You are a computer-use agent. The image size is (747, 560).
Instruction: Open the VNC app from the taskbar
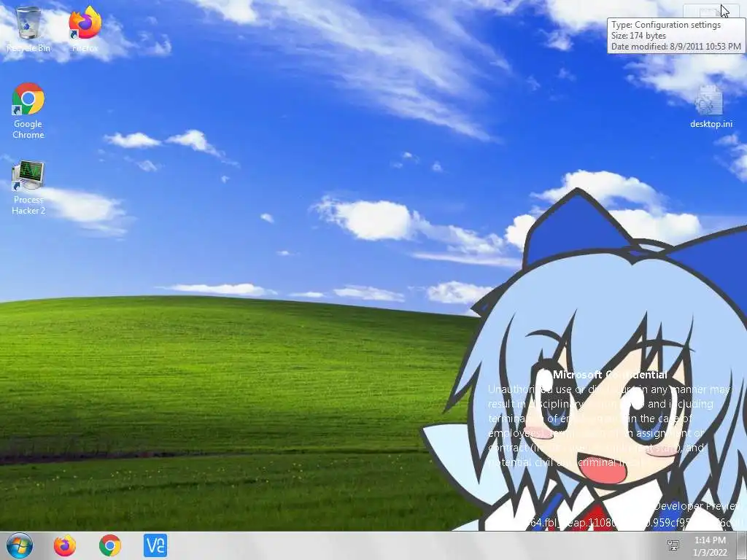[x=155, y=545]
